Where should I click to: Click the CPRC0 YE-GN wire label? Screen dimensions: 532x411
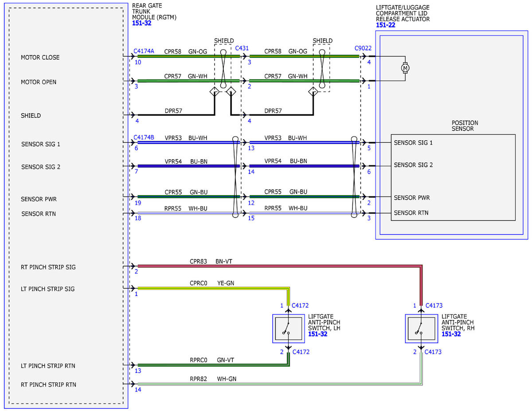coord(211,283)
